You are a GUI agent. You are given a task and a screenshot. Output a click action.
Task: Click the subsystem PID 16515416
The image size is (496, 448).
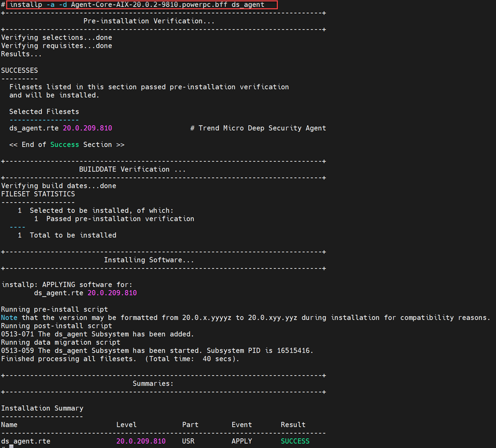pyautogui.click(x=294, y=350)
